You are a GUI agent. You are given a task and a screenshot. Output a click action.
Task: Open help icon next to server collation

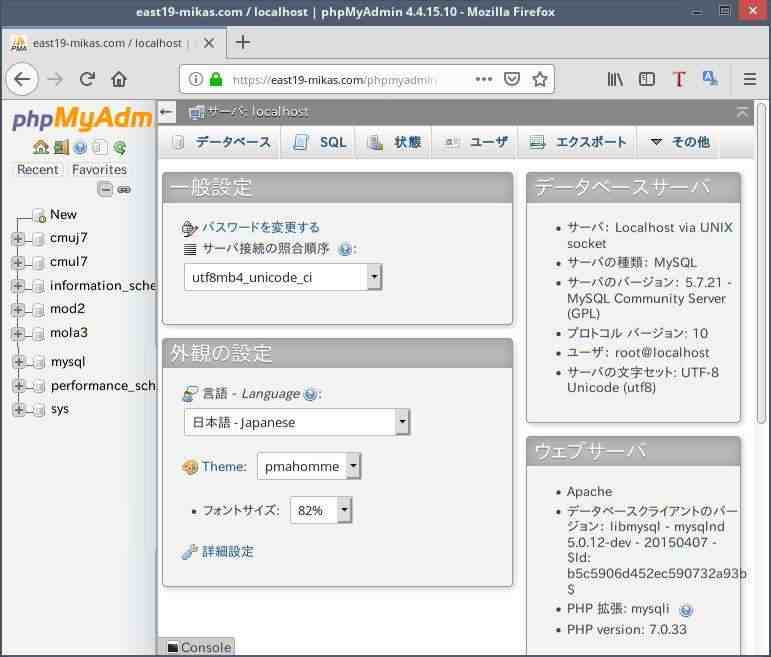pyautogui.click(x=345, y=249)
